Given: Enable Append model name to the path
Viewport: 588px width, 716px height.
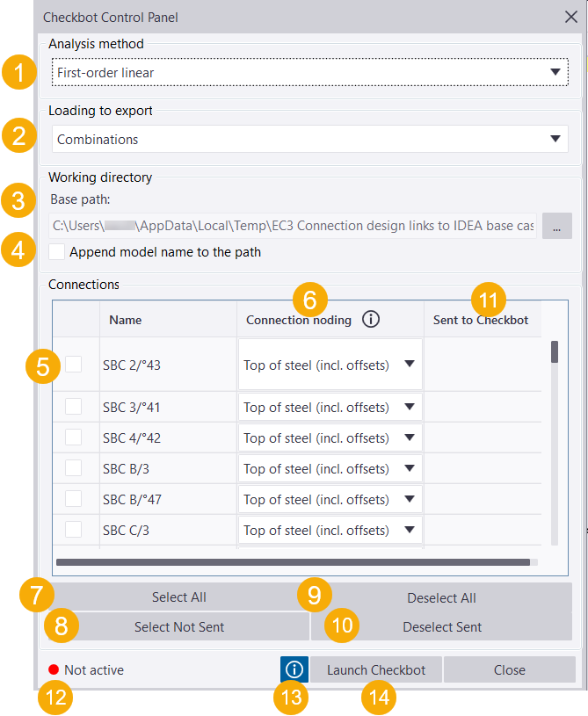Looking at the screenshot, I should coord(56,252).
